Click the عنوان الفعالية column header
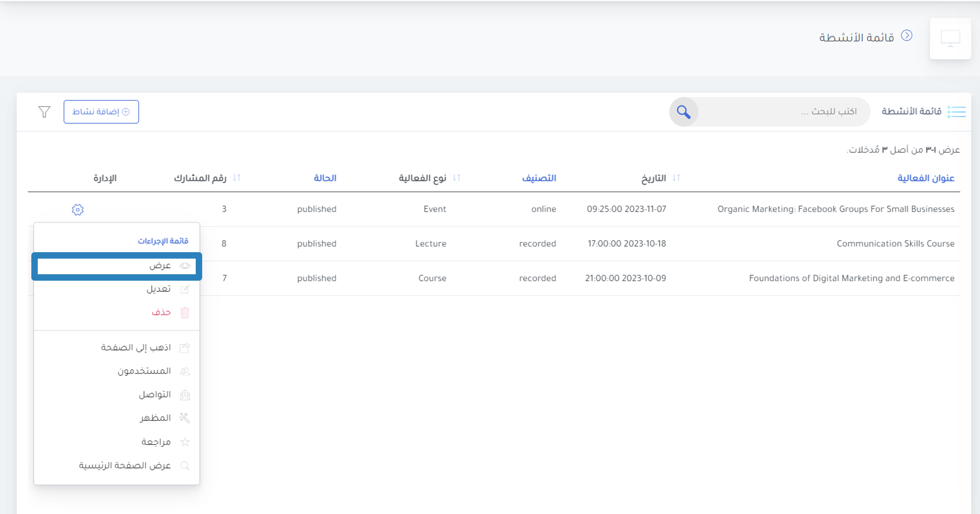This screenshot has height=514, width=980. tap(926, 178)
